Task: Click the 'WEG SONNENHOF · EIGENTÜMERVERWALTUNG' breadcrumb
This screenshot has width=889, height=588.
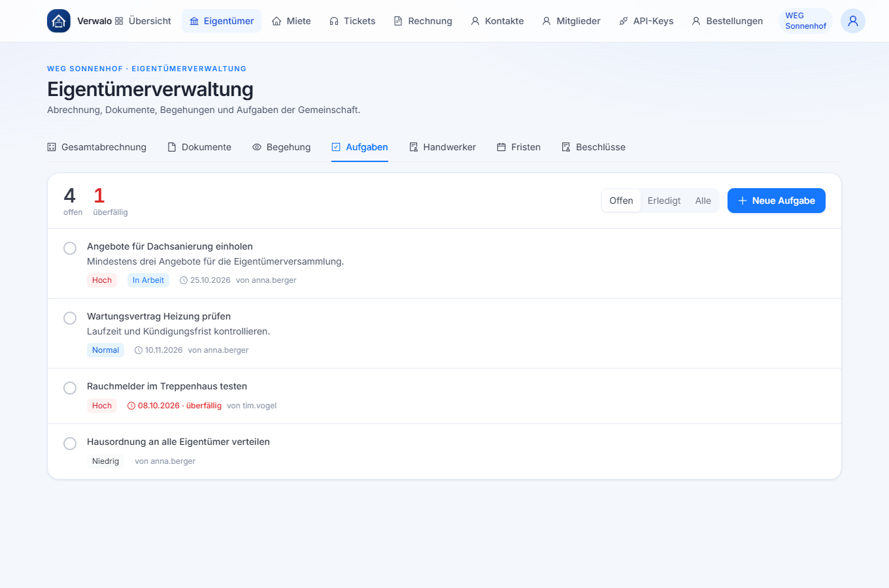Action: click(146, 69)
